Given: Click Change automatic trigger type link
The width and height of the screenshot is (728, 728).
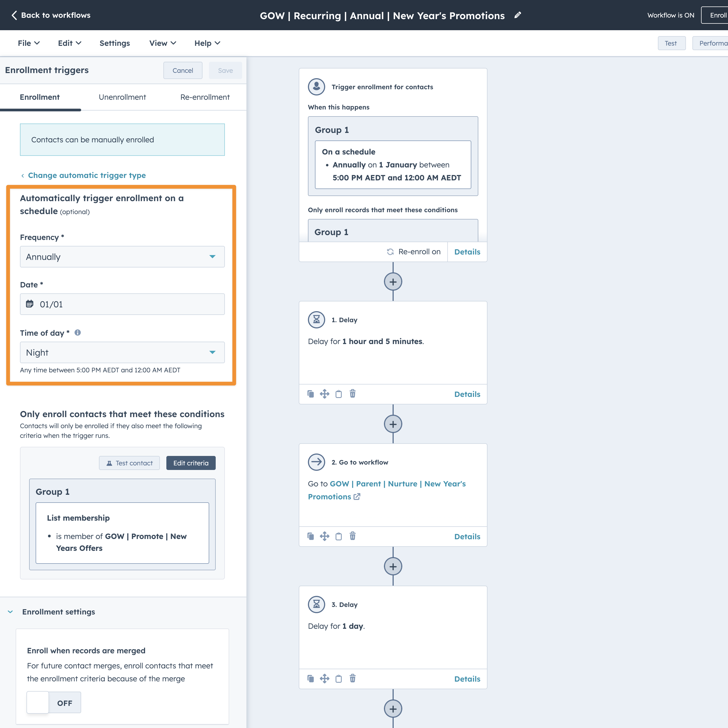Looking at the screenshot, I should coord(87,175).
